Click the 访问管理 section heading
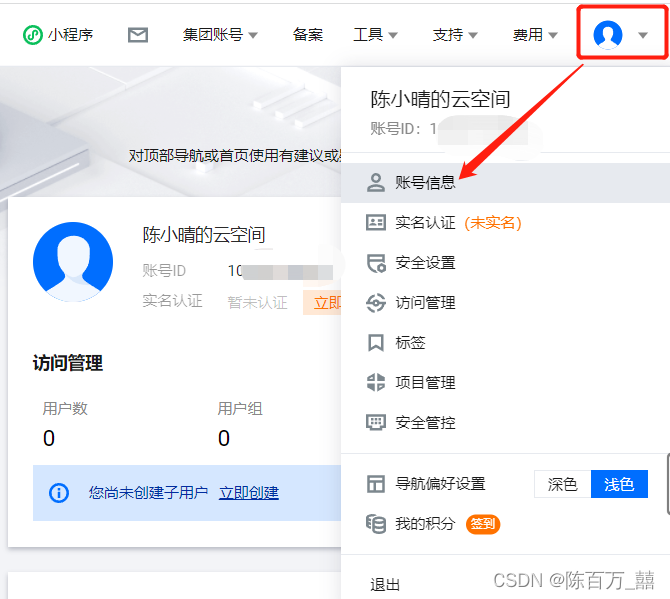This screenshot has height=599, width=670. 68,363
